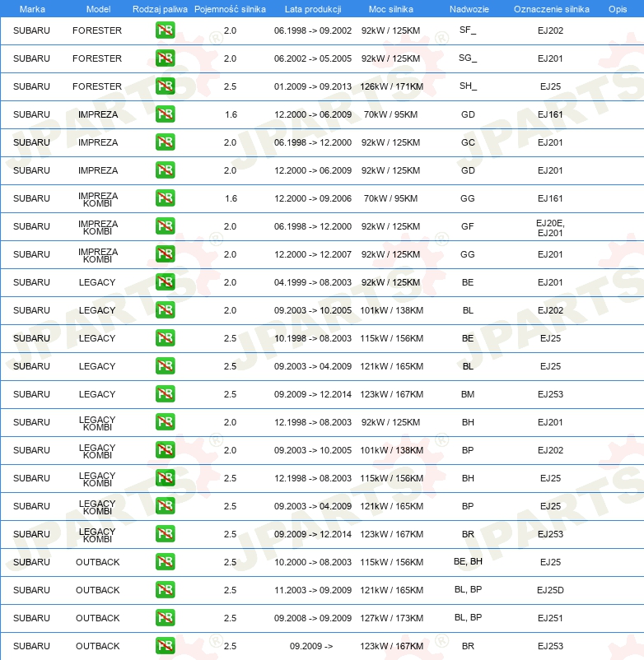Select power value 127kW / 173KM

[x=392, y=618]
